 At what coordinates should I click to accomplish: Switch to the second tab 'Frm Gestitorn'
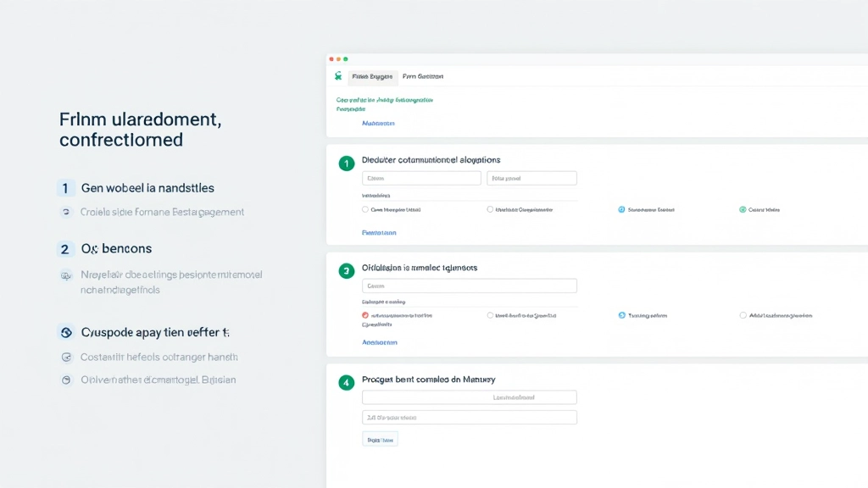423,76
